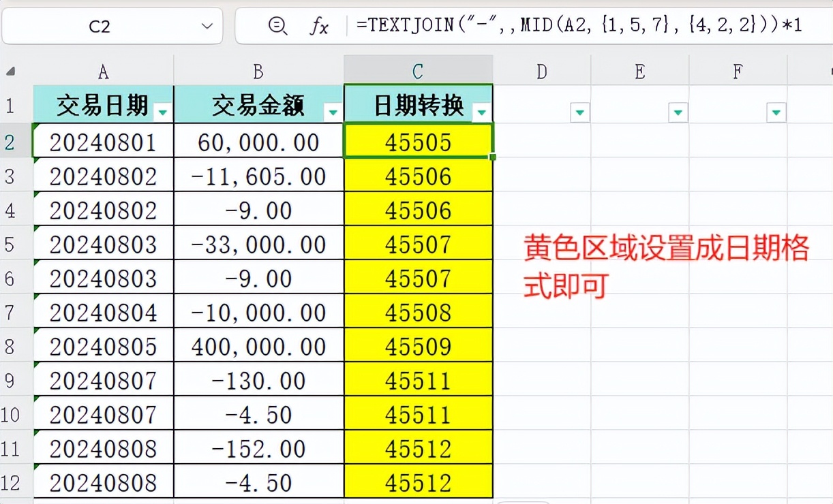This screenshot has width=833, height=504.
Task: Open the filter dropdown in column E
Action: click(x=678, y=112)
